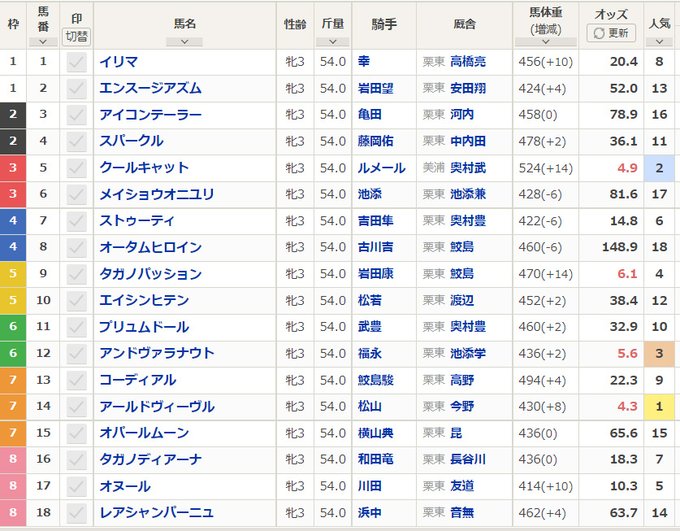Check the mark box for エンスージアズム

(76, 88)
